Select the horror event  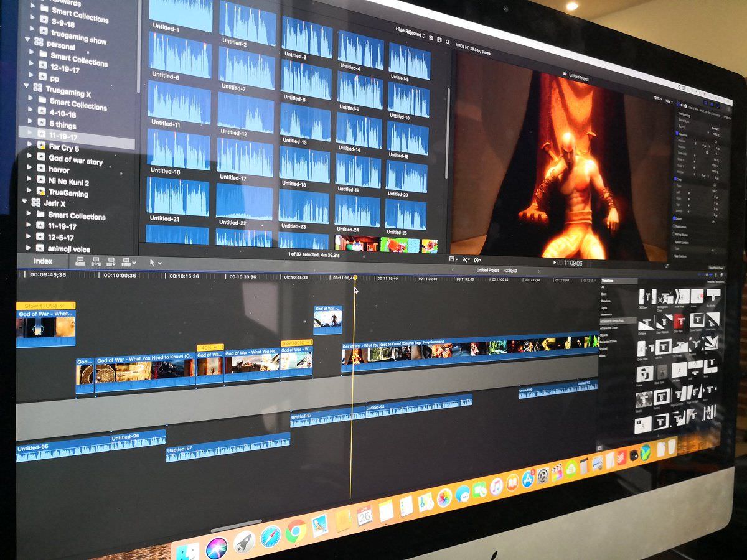point(59,170)
